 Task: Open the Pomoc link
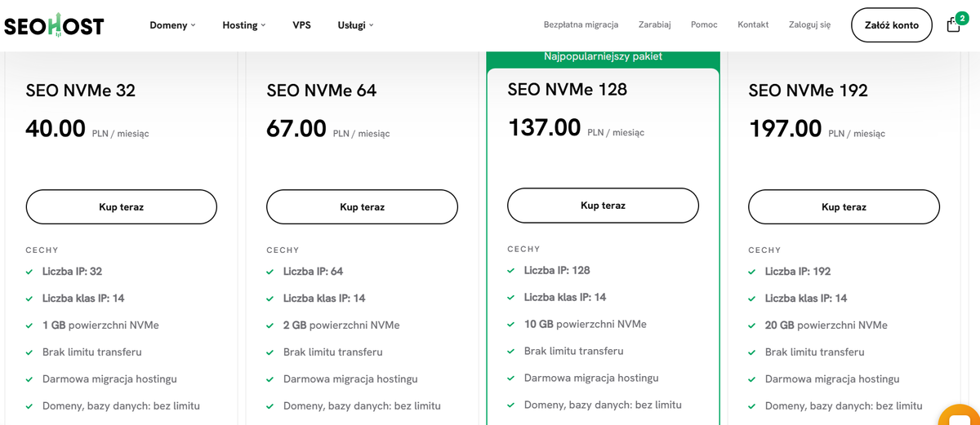pyautogui.click(x=704, y=24)
